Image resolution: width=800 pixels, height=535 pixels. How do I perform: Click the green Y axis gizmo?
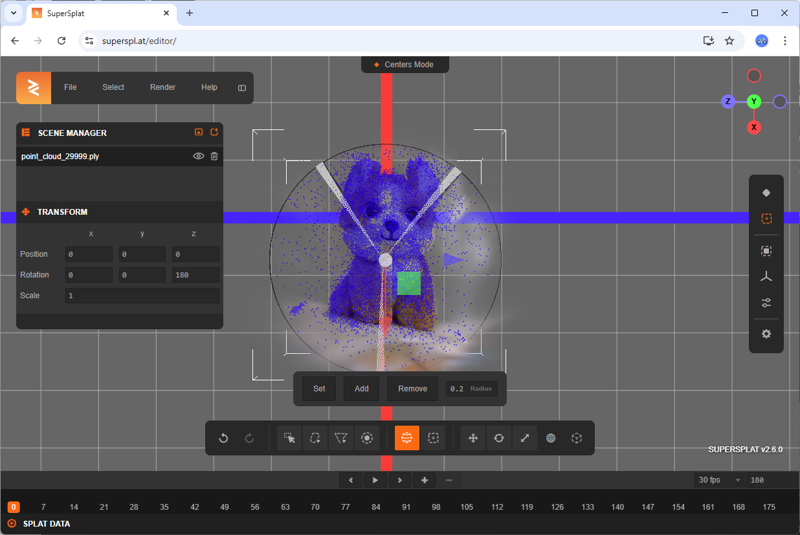point(754,102)
